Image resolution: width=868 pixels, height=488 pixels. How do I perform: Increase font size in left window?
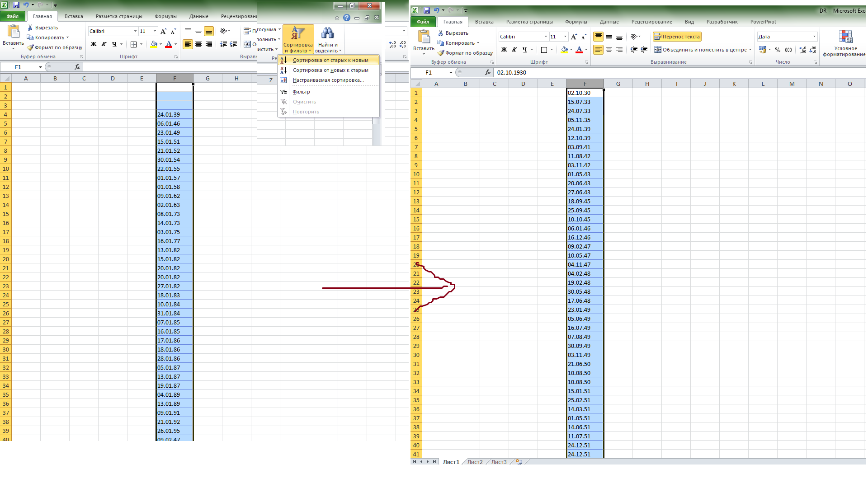click(x=163, y=31)
